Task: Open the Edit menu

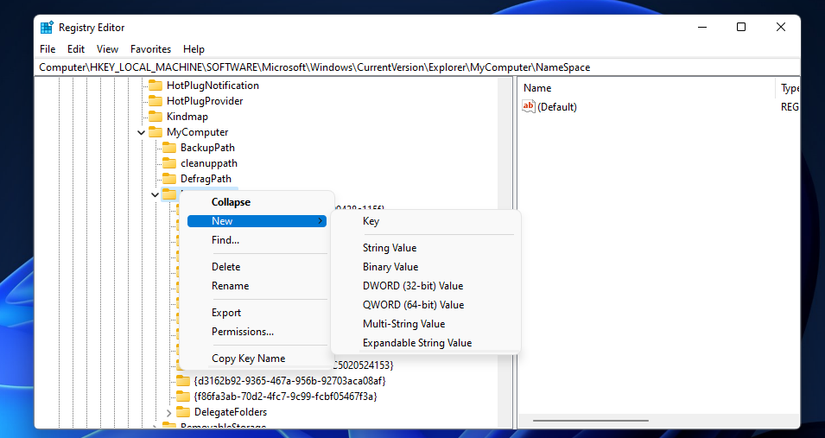Action: (x=76, y=49)
